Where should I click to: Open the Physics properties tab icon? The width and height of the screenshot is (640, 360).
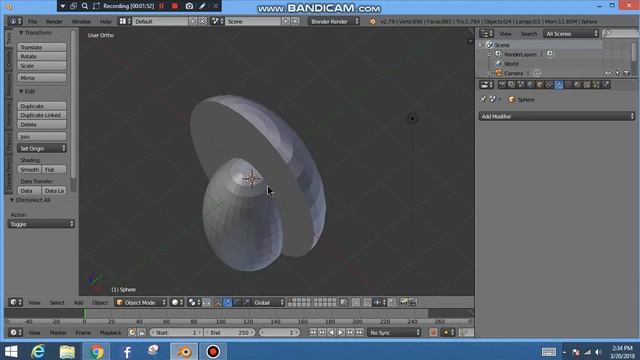[x=606, y=84]
